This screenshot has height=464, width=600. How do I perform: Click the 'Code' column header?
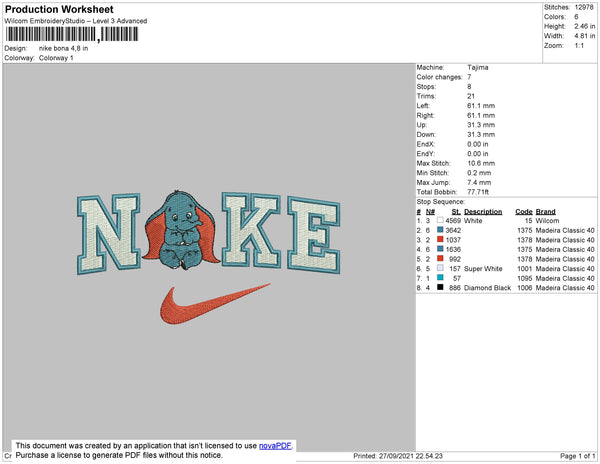point(524,212)
